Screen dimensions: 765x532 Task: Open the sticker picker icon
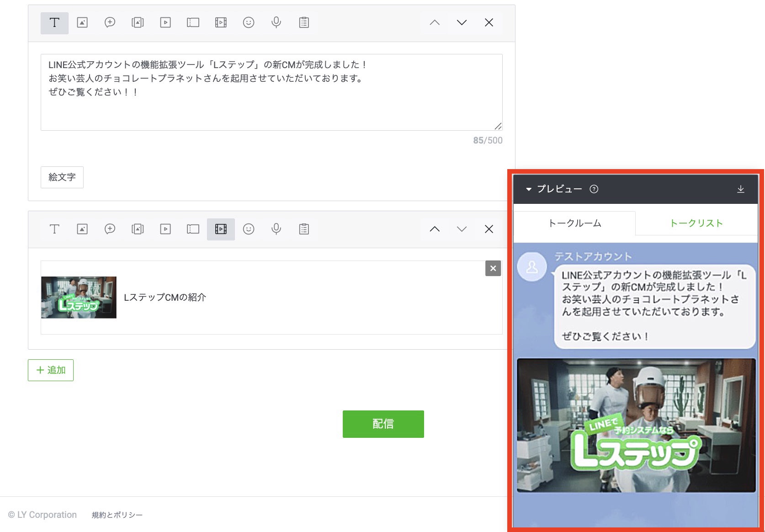(x=110, y=22)
